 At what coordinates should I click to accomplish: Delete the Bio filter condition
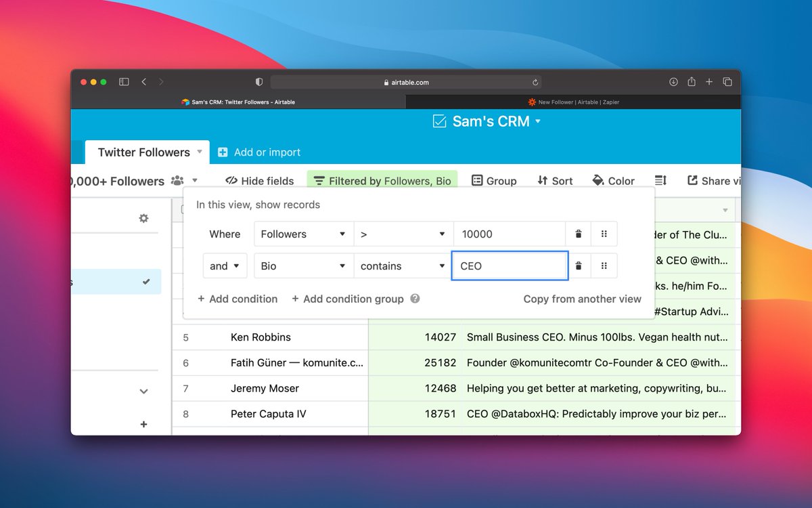[579, 266]
